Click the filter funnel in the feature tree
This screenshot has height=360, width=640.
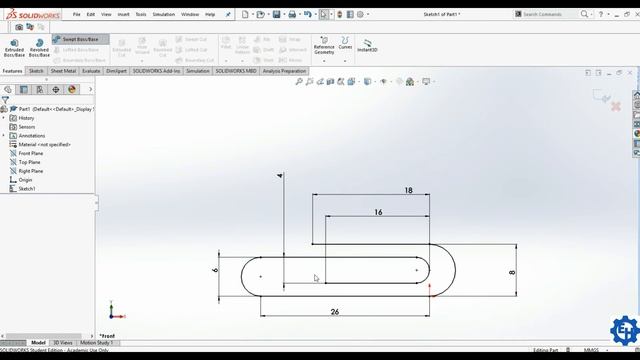pos(5,100)
